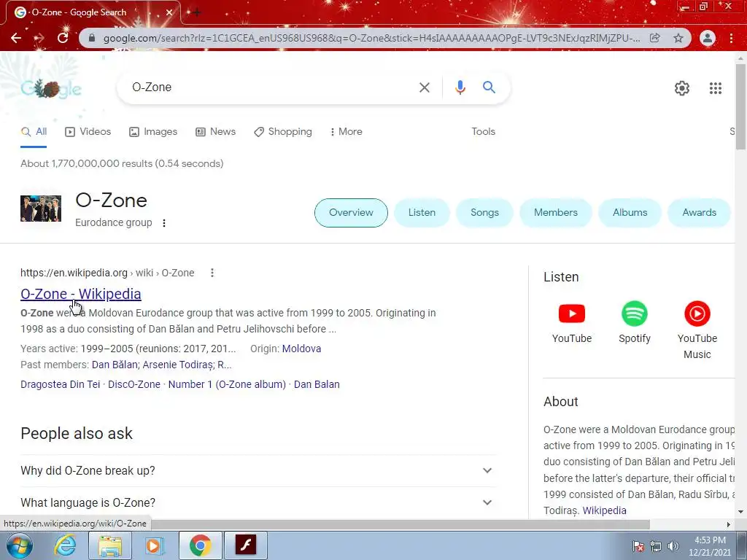The width and height of the screenshot is (747, 560).
Task: Click the browser forward arrow
Action: point(39,38)
